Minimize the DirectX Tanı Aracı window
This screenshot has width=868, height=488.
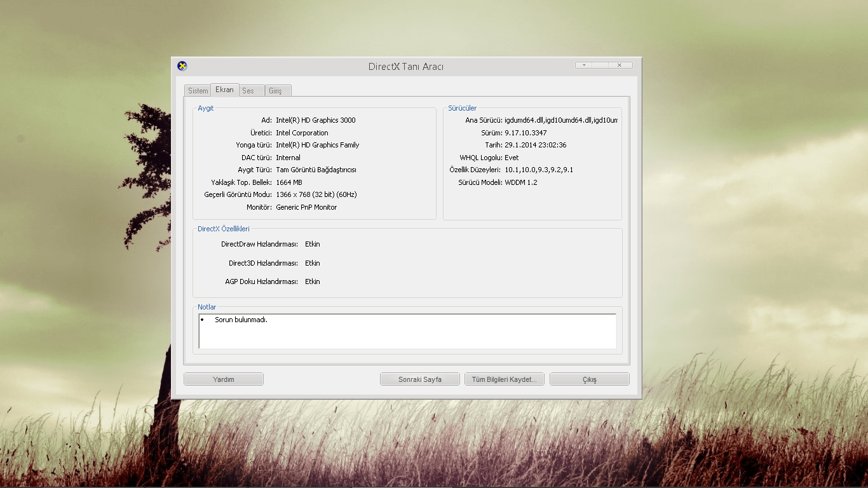(x=584, y=65)
